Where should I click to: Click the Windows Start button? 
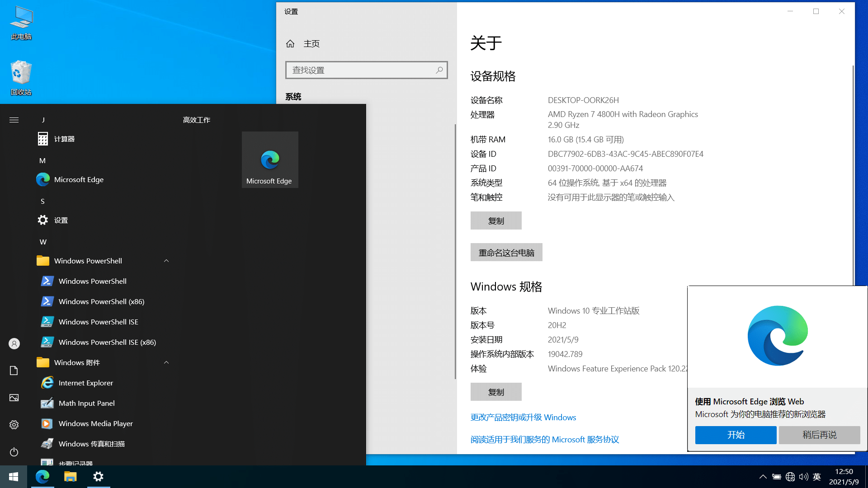point(14,477)
